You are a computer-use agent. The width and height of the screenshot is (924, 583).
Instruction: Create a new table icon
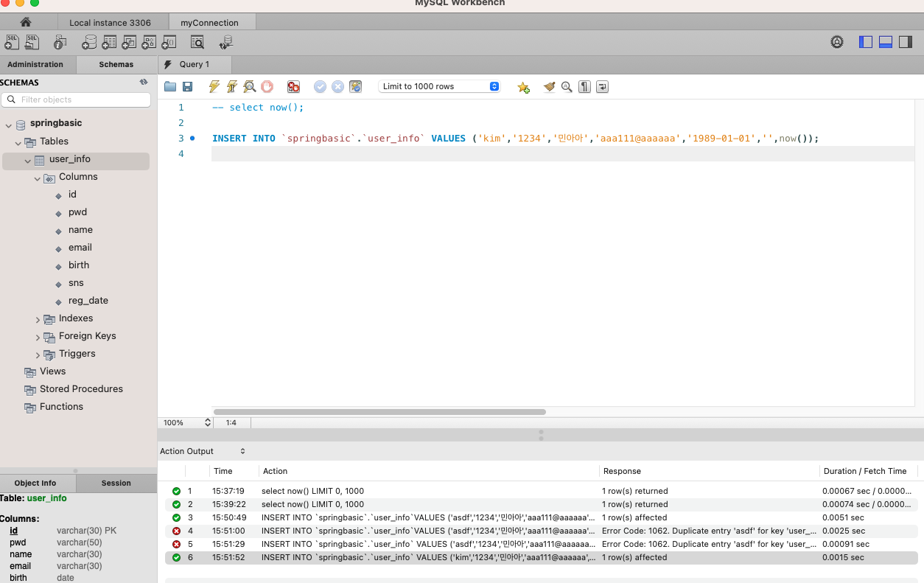coord(109,43)
